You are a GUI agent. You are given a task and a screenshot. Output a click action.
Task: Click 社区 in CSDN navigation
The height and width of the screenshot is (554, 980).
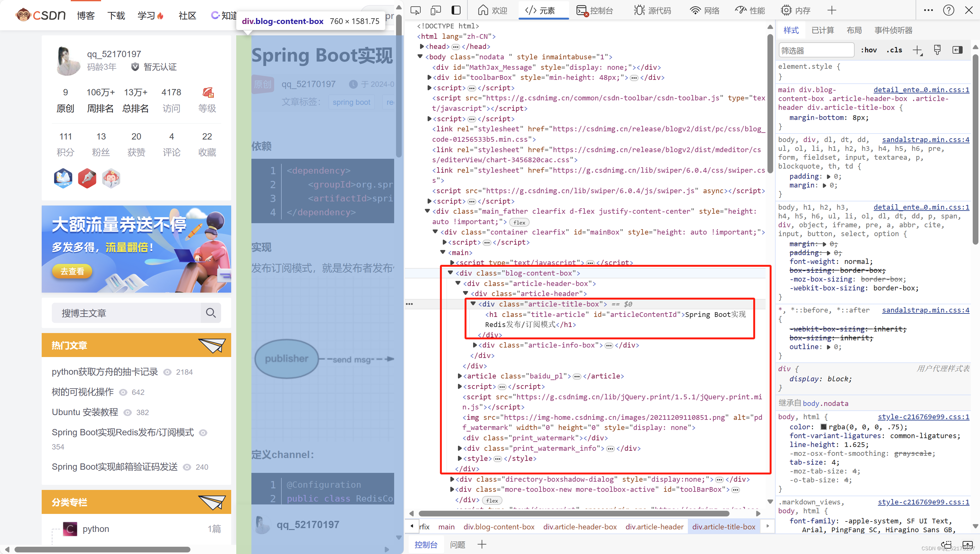tap(187, 15)
